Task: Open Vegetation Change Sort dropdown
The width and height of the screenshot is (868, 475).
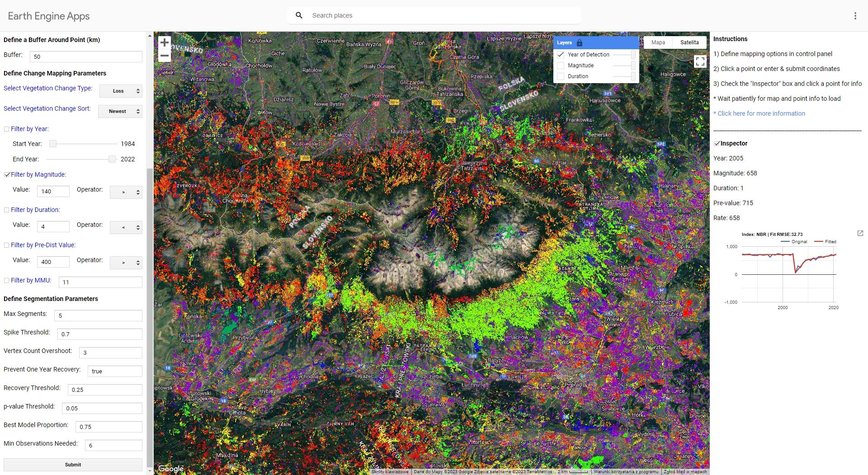Action: [120, 112]
